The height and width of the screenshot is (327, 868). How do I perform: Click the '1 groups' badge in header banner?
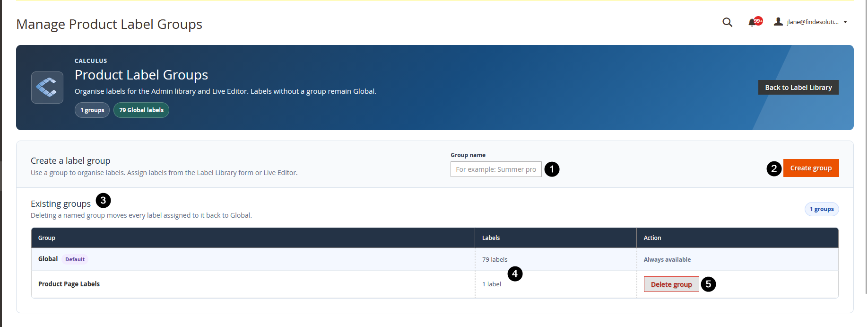point(92,110)
